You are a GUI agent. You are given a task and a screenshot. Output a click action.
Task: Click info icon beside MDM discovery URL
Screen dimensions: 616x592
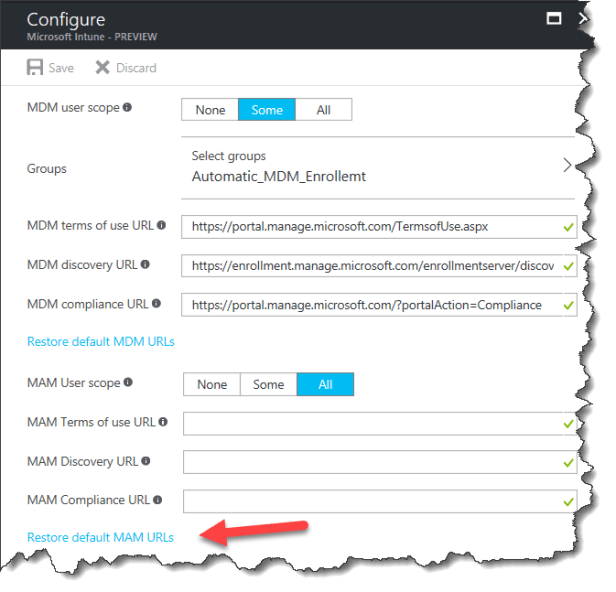145,264
